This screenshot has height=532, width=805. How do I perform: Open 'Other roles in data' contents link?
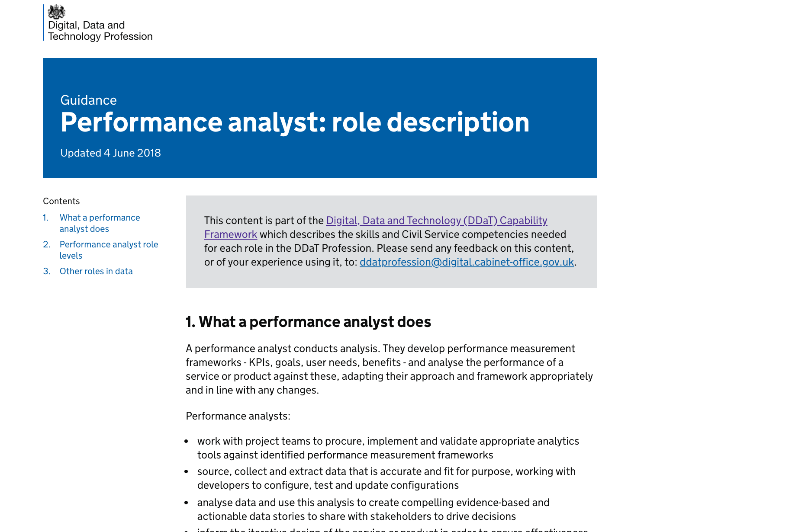coord(96,271)
